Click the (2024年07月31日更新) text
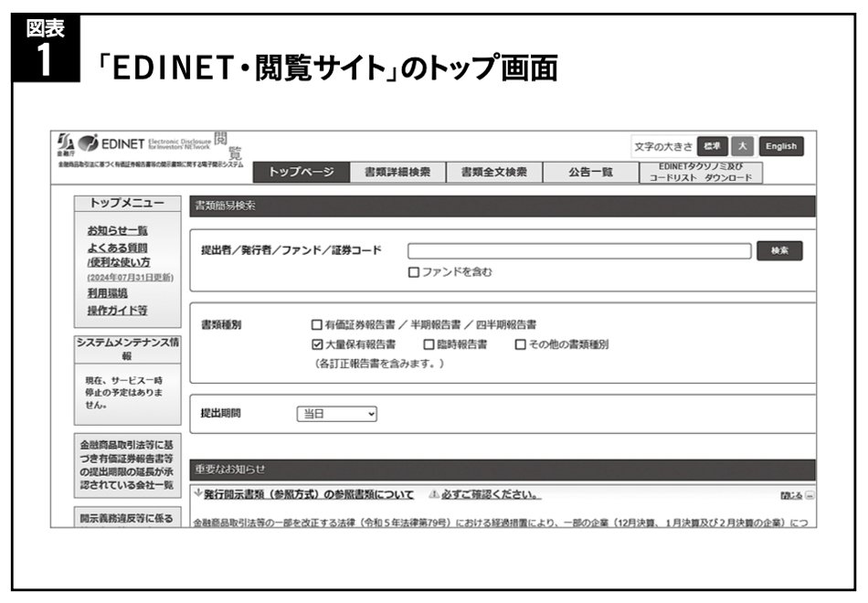Image resolution: width=868 pixels, height=603 pixels. (x=130, y=278)
